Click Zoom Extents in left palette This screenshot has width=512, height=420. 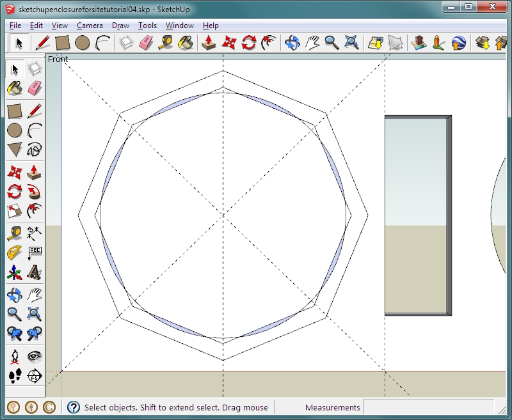point(35,315)
